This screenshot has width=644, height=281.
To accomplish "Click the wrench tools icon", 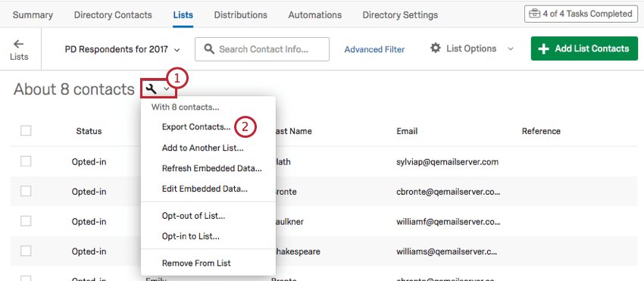I will click(x=151, y=89).
